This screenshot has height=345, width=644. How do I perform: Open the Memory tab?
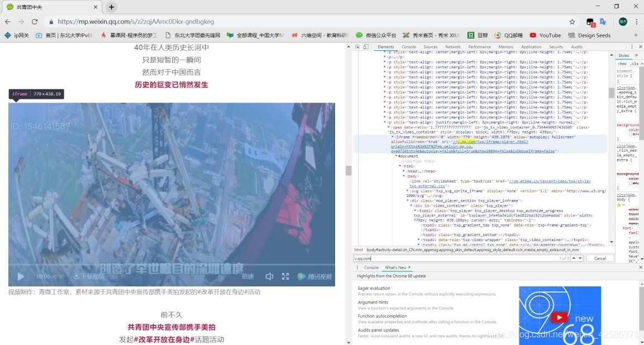pyautogui.click(x=506, y=47)
